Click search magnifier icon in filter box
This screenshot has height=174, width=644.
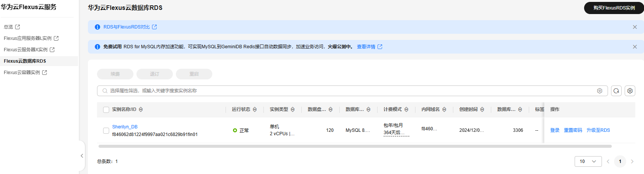pyautogui.click(x=105, y=91)
